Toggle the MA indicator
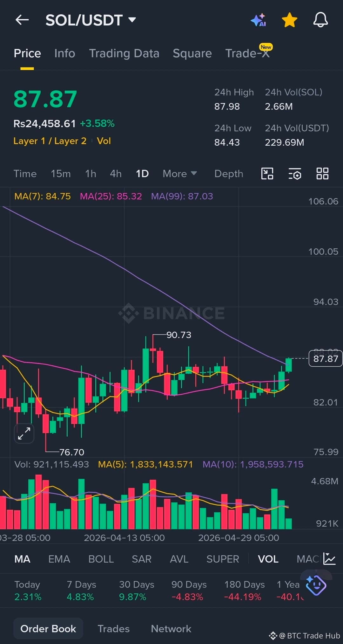 pyautogui.click(x=22, y=559)
